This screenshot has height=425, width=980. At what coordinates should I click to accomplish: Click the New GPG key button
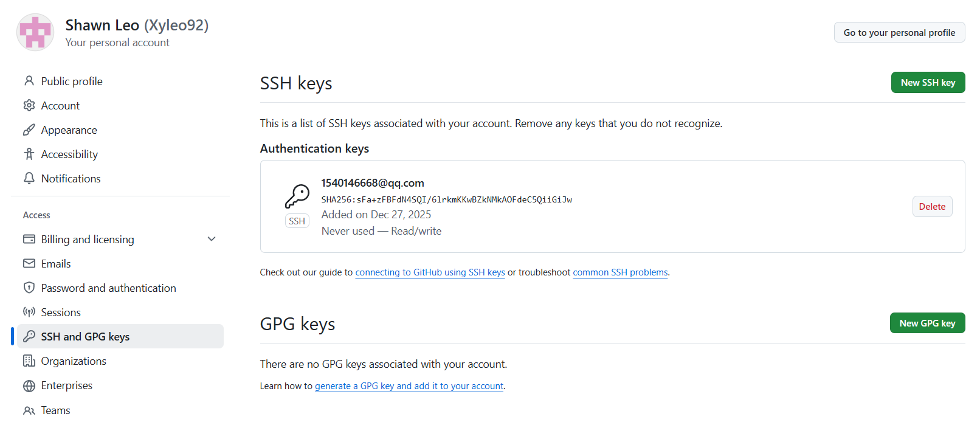tap(927, 323)
